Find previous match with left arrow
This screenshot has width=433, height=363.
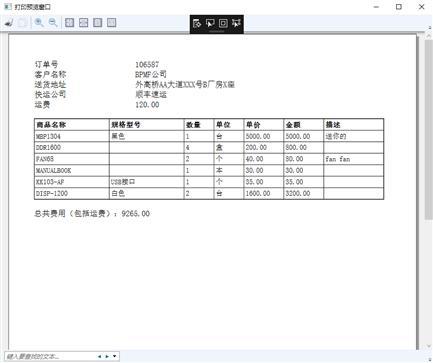pyautogui.click(x=99, y=356)
